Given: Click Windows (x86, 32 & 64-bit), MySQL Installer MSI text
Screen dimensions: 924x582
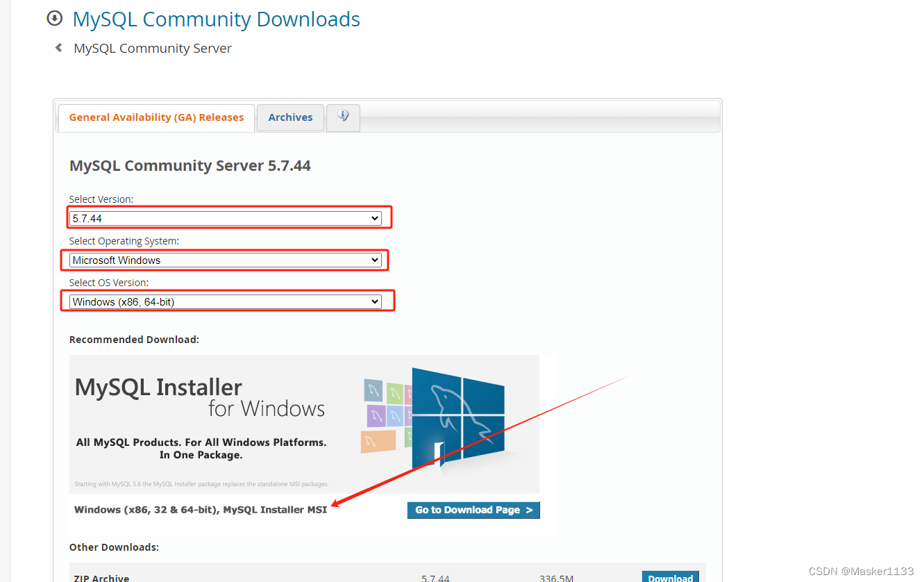Looking at the screenshot, I should click(201, 510).
